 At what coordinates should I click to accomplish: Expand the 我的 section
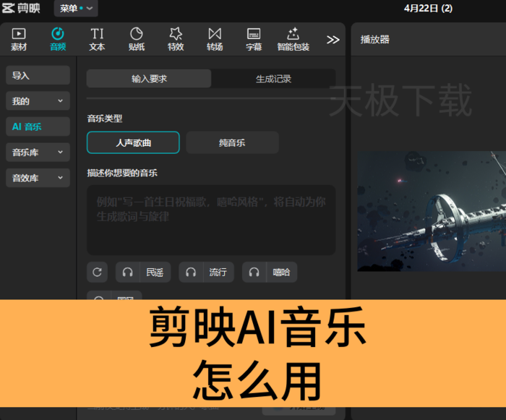point(38,100)
